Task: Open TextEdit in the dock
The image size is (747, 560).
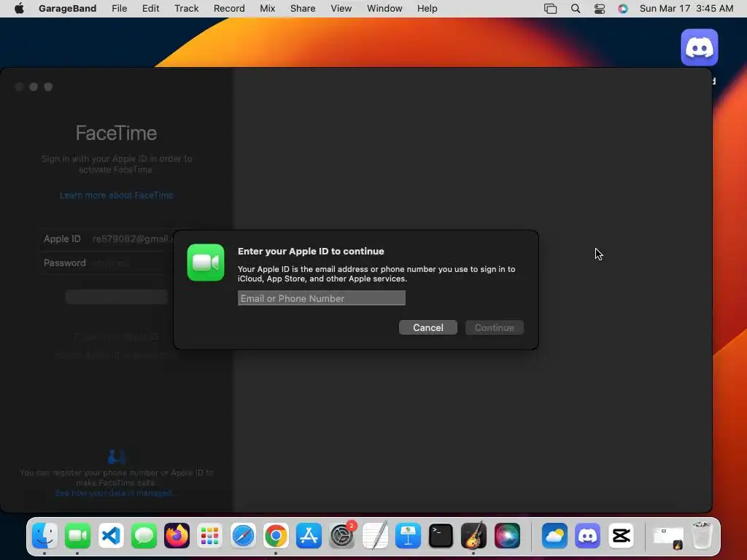Action: click(375, 536)
